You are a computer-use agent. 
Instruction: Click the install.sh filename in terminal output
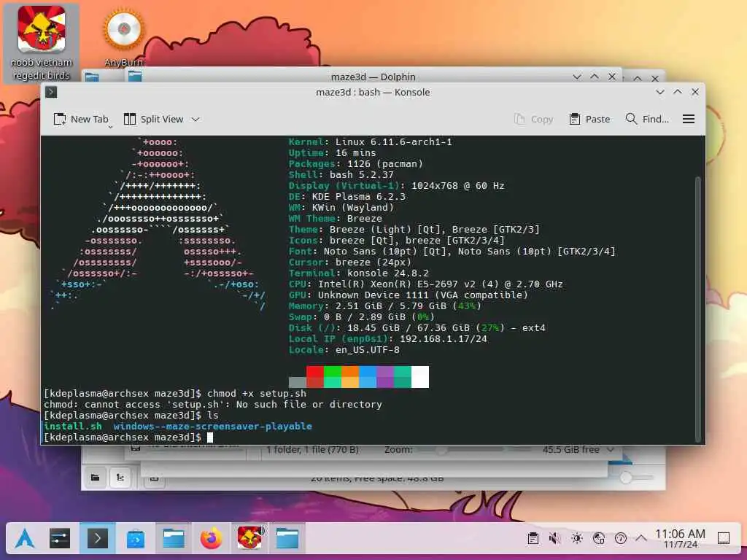tap(73, 426)
